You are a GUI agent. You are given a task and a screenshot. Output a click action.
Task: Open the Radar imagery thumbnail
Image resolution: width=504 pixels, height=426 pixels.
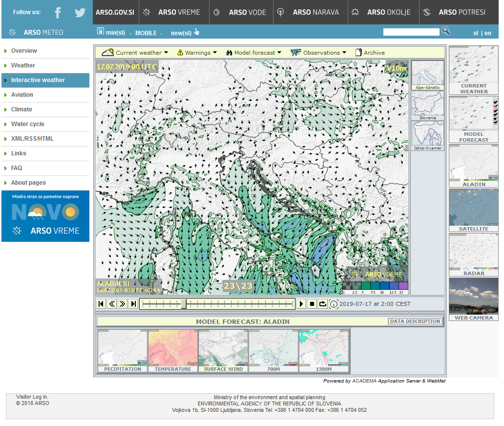473,255
